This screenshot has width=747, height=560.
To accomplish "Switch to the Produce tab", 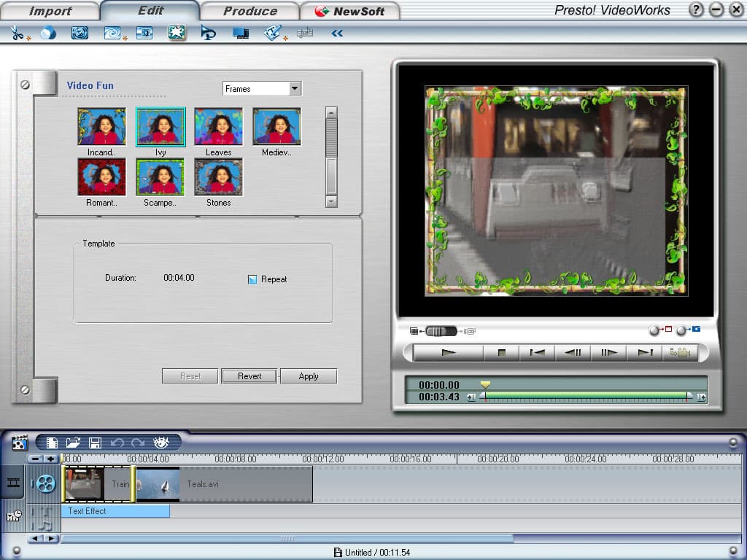I will [249, 11].
